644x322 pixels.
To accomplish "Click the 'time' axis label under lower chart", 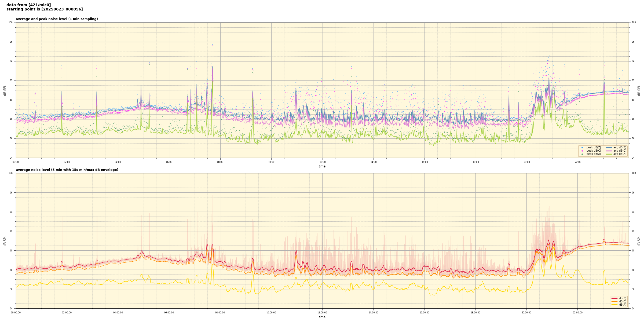I will 322,317.
